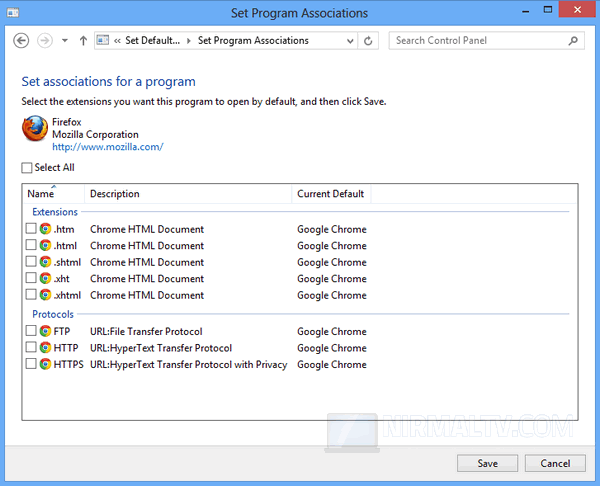Expand the arrow after Set Default... breadcrumb

coord(189,41)
